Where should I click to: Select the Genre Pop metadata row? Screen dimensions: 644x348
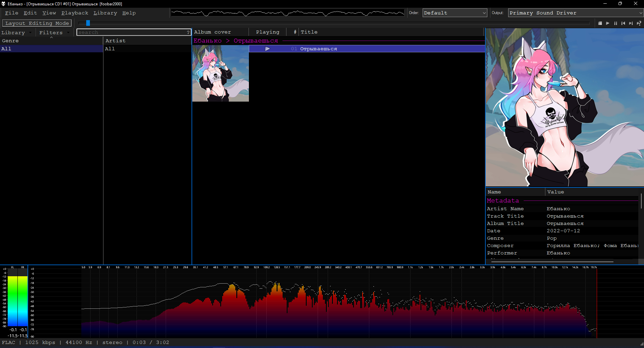(562, 238)
